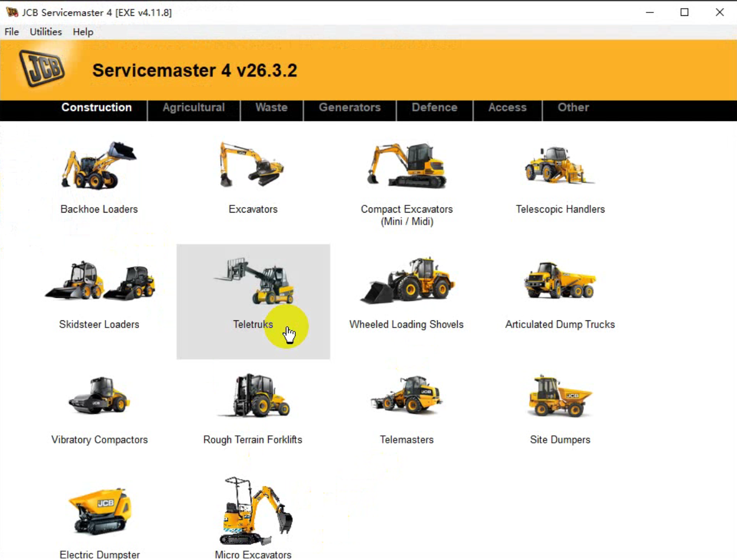Open the Telemasters machine icon

point(406,395)
